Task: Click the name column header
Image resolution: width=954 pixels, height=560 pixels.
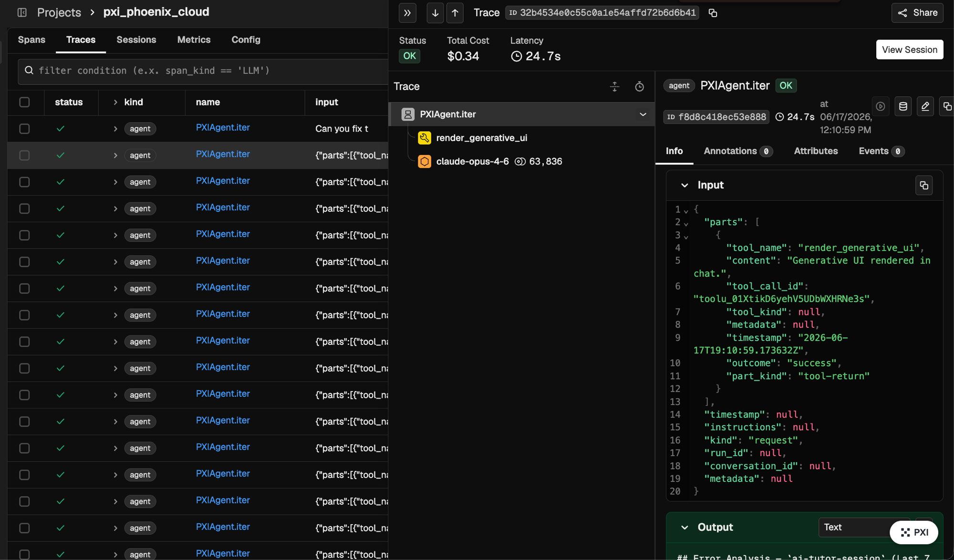Action: pyautogui.click(x=208, y=103)
